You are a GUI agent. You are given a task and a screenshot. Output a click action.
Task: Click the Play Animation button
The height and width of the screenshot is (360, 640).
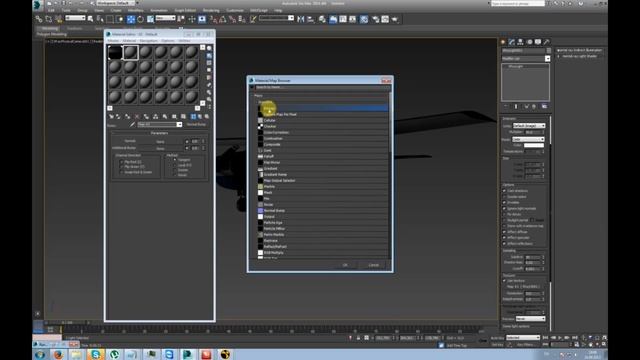pyautogui.click(x=560, y=338)
